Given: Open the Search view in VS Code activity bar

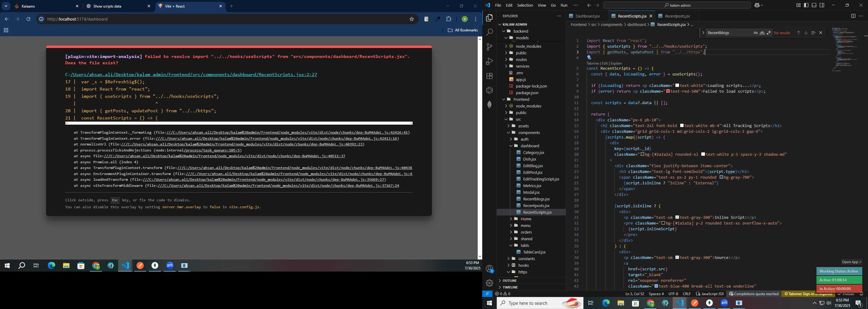Looking at the screenshot, I should click(x=489, y=32).
